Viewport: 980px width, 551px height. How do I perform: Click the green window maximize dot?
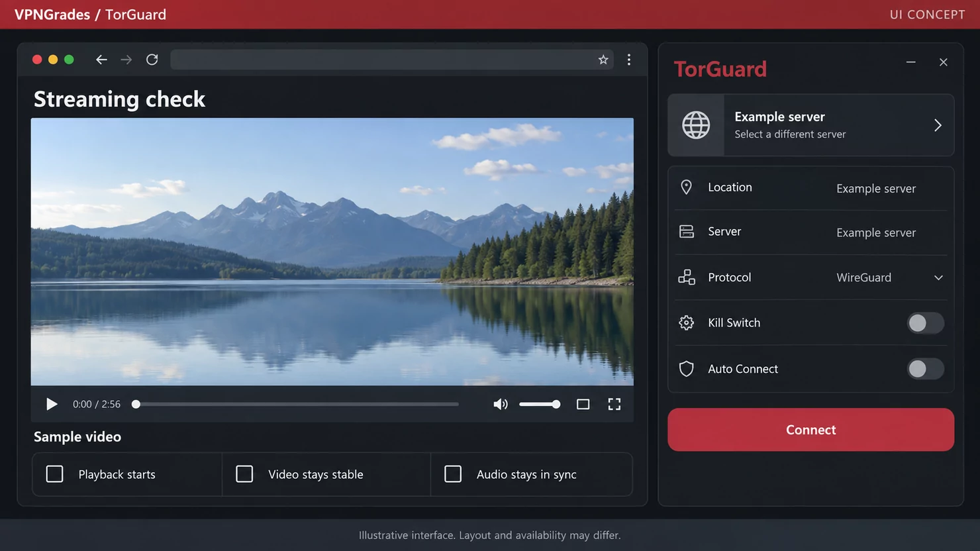(69, 60)
